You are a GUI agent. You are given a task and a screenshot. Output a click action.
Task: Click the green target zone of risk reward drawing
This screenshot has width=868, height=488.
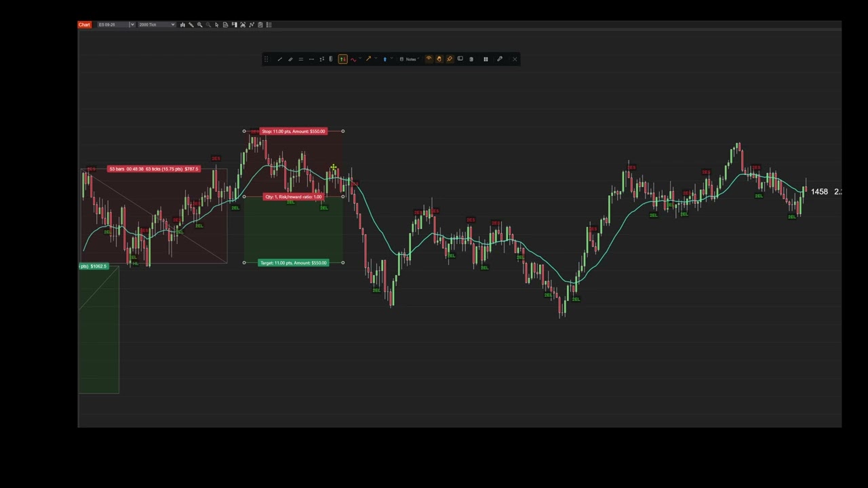click(x=293, y=230)
